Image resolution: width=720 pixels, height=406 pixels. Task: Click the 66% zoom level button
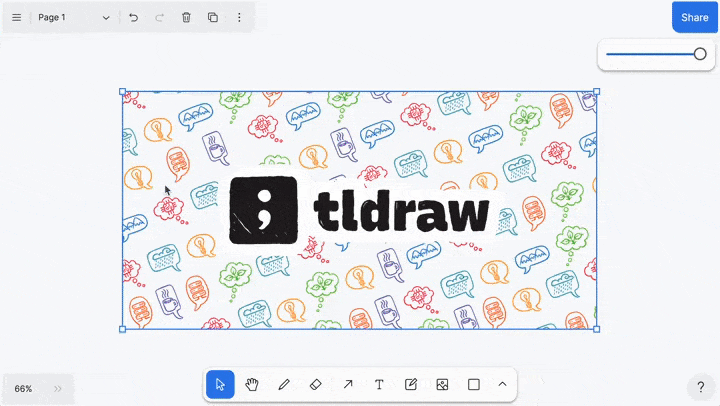(23, 388)
